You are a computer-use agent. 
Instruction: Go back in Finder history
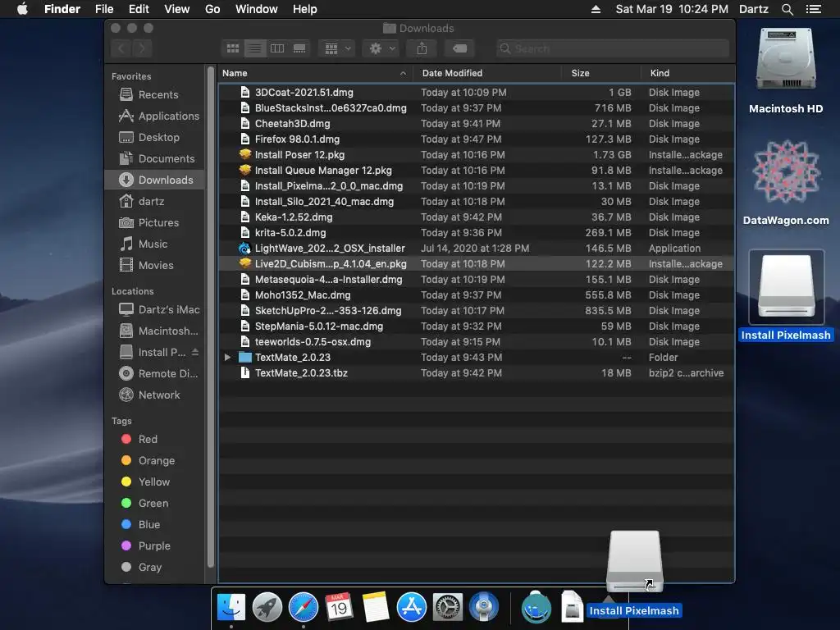(121, 48)
